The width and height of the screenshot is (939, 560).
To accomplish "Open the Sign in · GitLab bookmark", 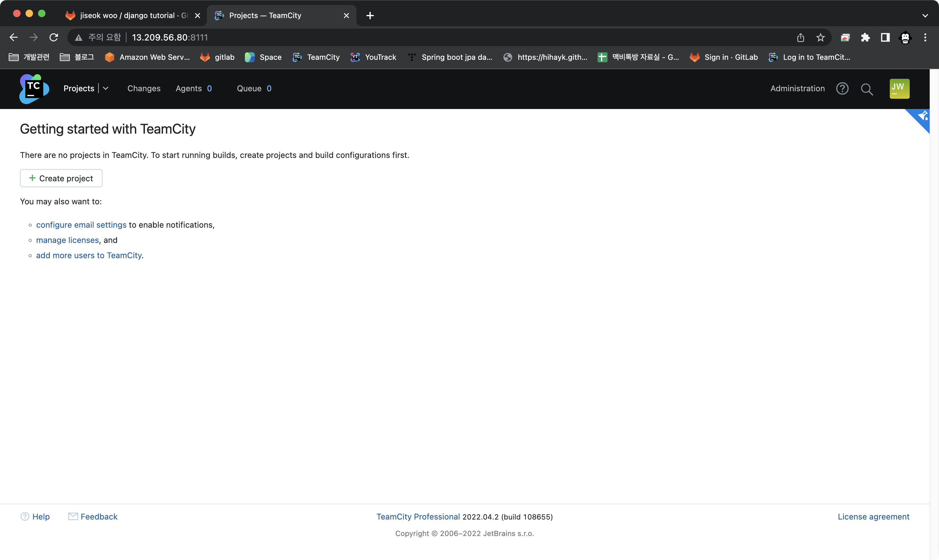I will pyautogui.click(x=723, y=57).
